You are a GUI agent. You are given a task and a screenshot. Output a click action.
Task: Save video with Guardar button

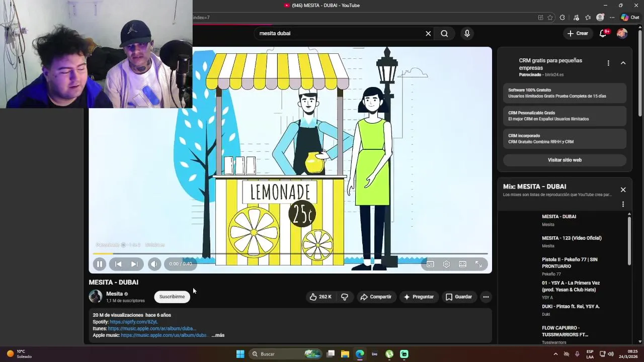459,297
